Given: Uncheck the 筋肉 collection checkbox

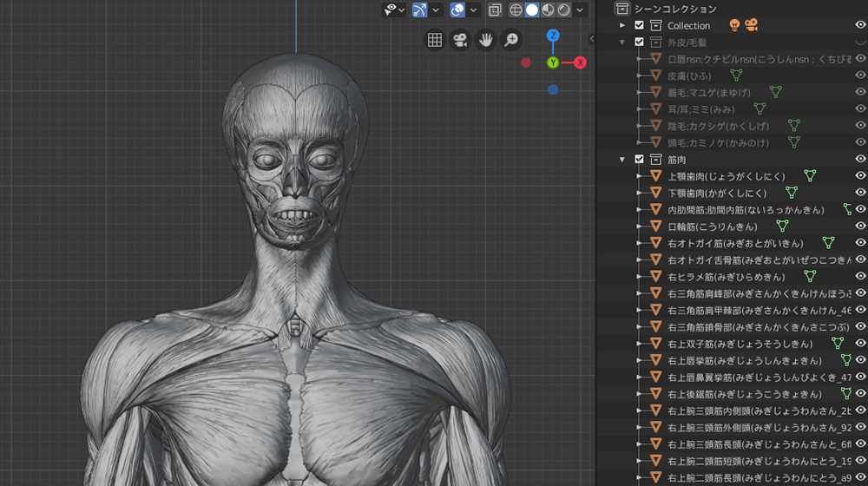Looking at the screenshot, I should point(640,160).
